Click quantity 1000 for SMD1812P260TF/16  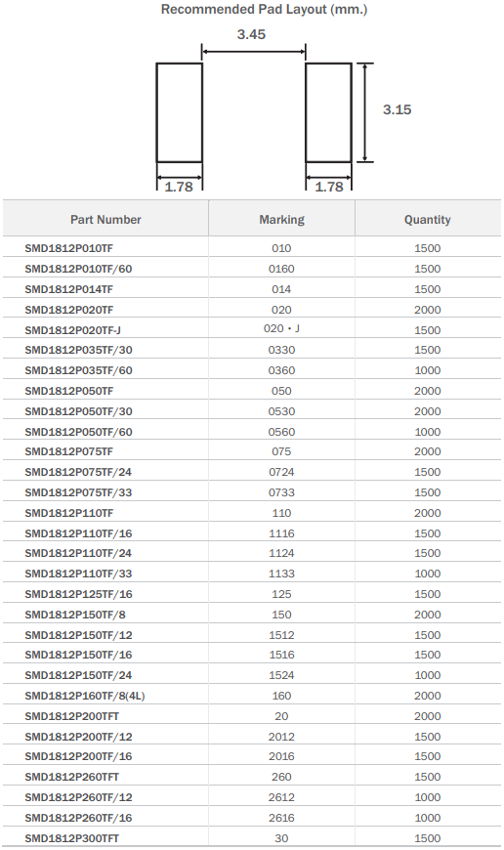click(428, 818)
